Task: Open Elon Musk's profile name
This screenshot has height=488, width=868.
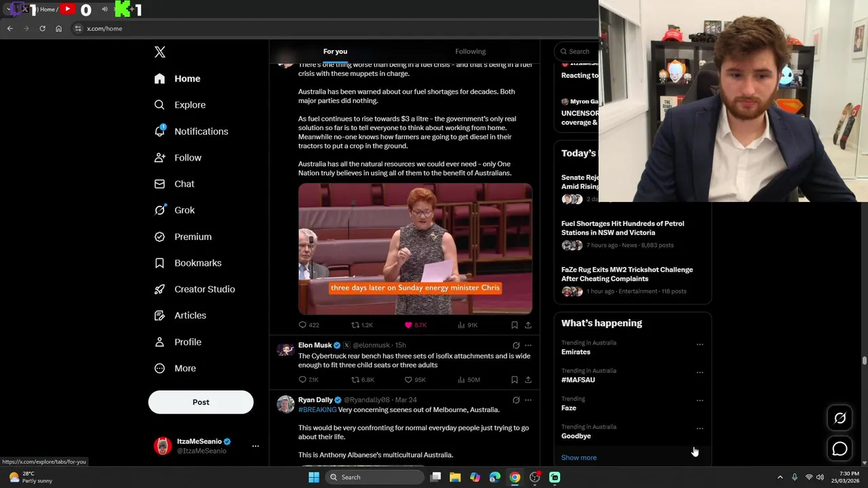Action: 315,345
